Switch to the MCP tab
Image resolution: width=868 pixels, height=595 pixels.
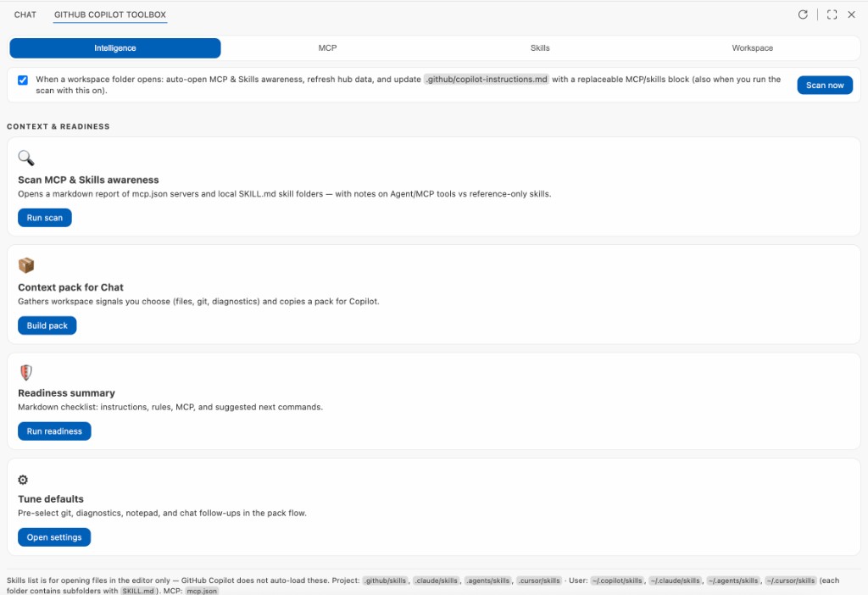tap(327, 48)
